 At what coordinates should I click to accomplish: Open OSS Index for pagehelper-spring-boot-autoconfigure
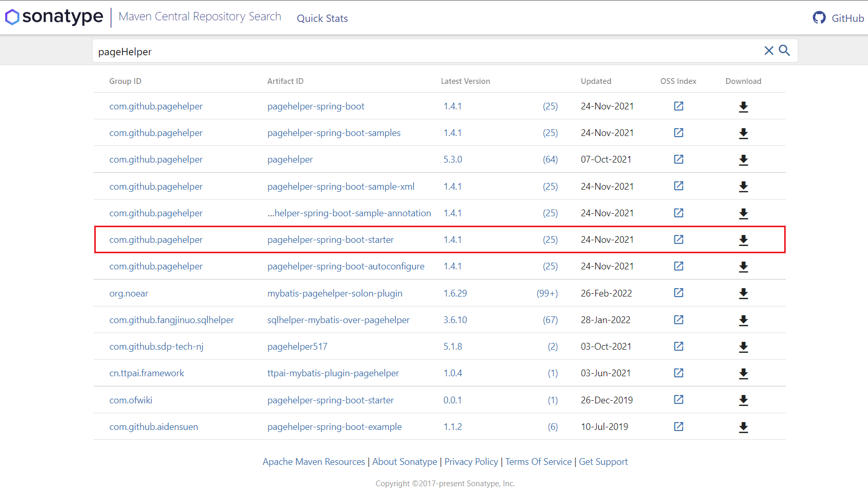[x=678, y=266]
